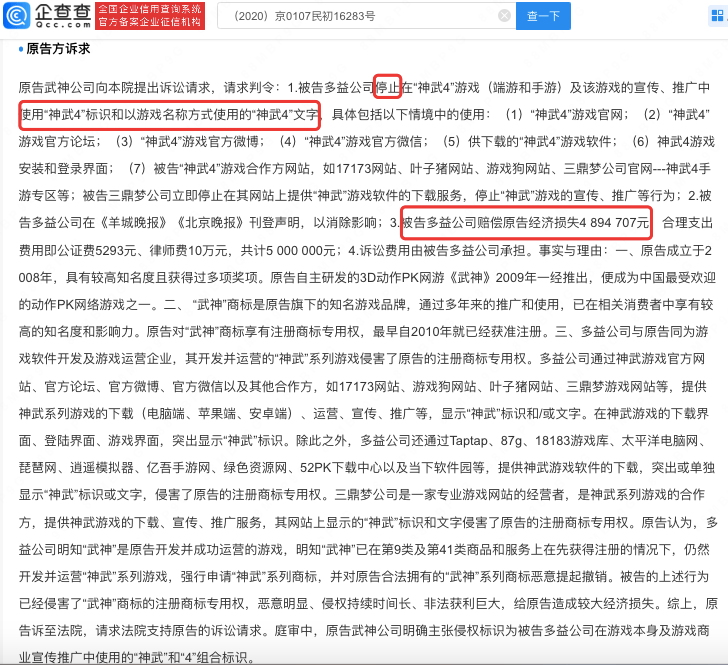Open the grid apps icon at top right
Image resolution: width=728 pixels, height=665 pixels.
(717, 16)
